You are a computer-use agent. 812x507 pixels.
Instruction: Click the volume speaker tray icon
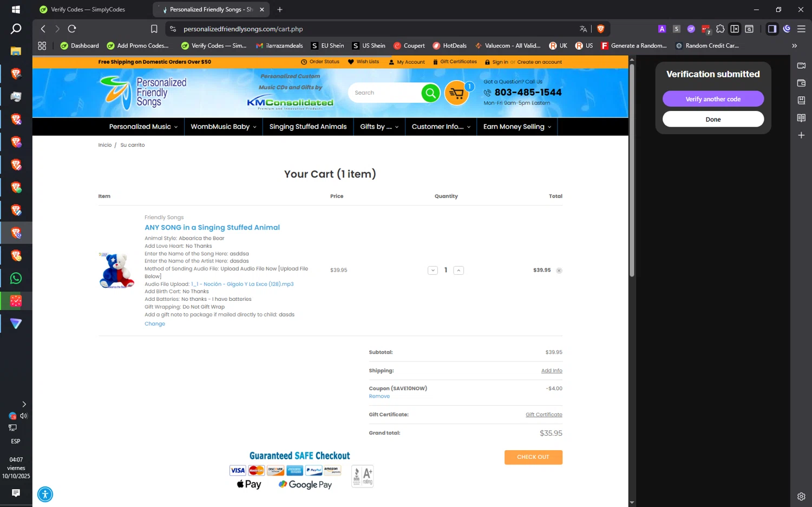24,416
